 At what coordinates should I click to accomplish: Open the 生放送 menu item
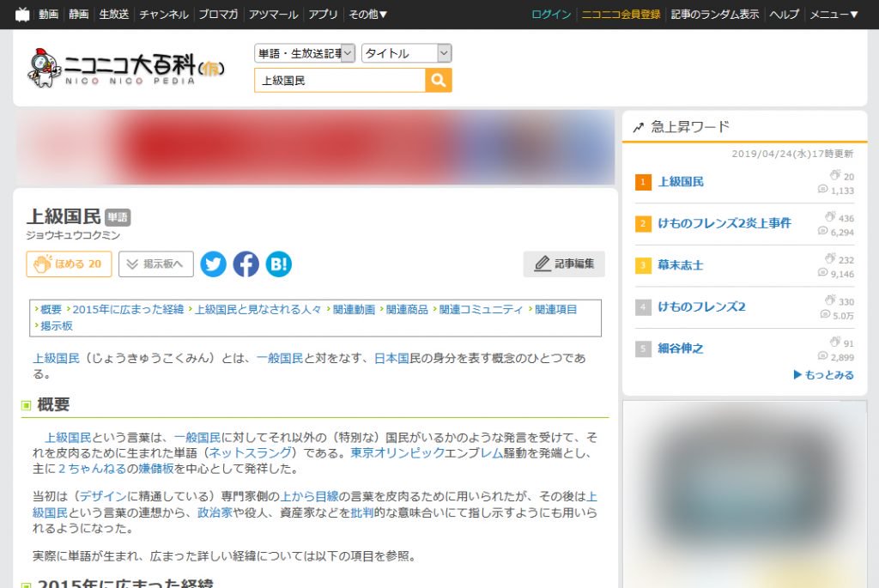[114, 15]
